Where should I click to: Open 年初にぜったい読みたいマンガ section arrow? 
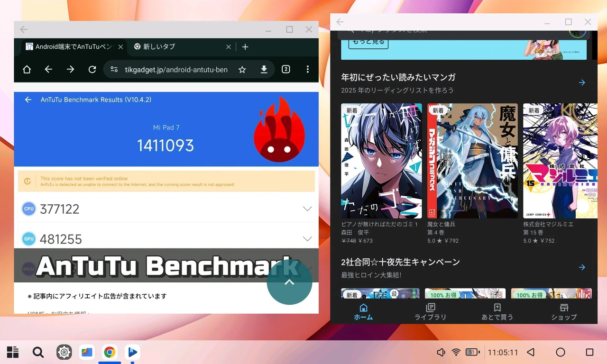pos(582,83)
